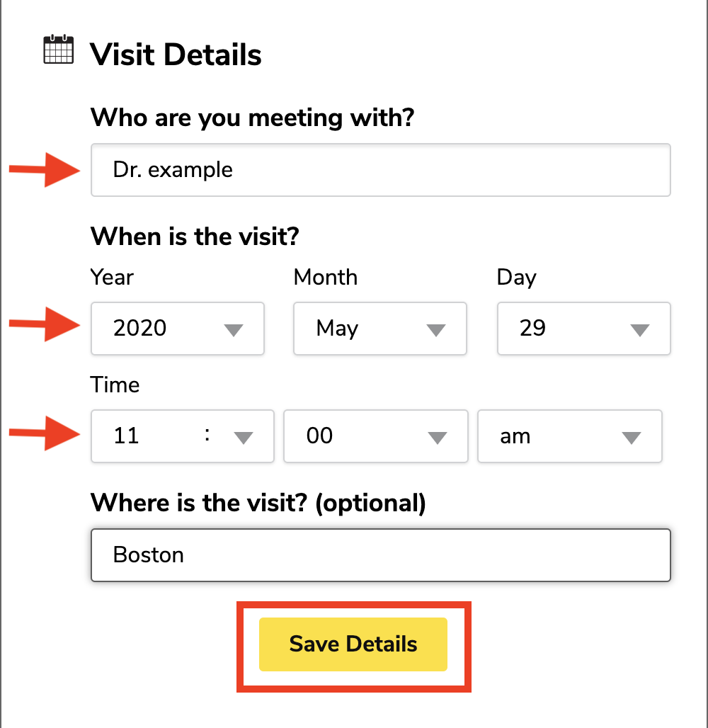
Task: Open the Day dropdown showing 29
Action: (x=584, y=329)
